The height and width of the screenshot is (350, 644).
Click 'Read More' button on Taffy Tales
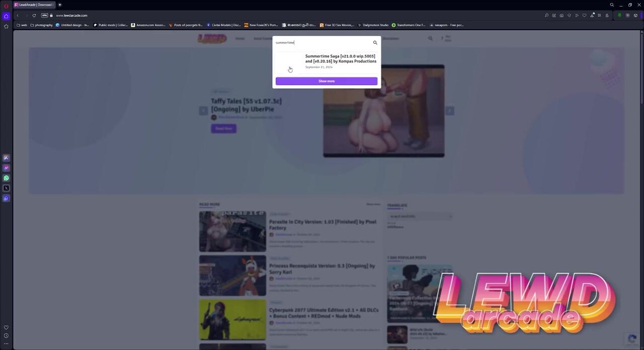pos(224,129)
